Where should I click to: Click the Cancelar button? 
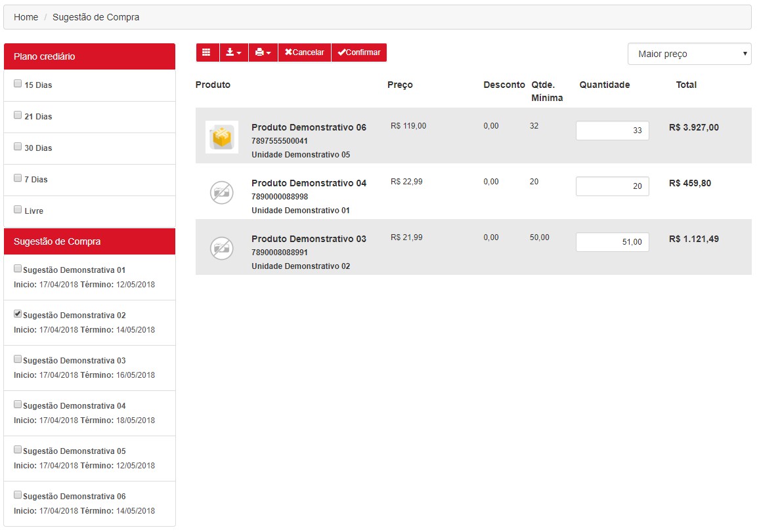click(x=305, y=52)
